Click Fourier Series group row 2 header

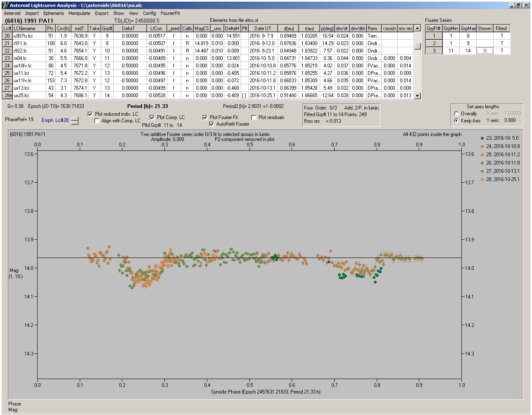coord(434,43)
